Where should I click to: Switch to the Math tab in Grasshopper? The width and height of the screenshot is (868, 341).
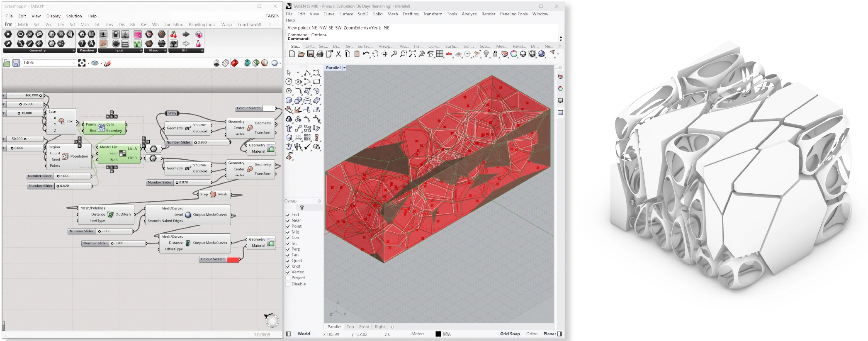point(23,24)
